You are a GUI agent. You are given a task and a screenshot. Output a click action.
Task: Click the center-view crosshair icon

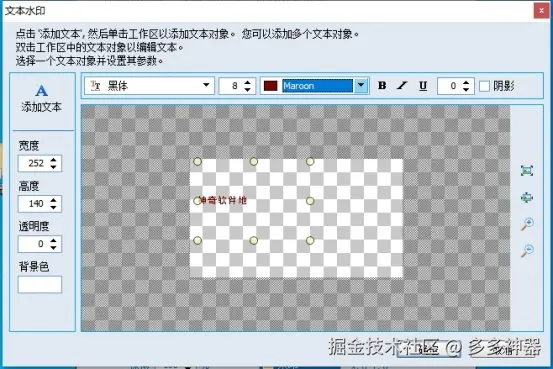pyautogui.click(x=527, y=198)
